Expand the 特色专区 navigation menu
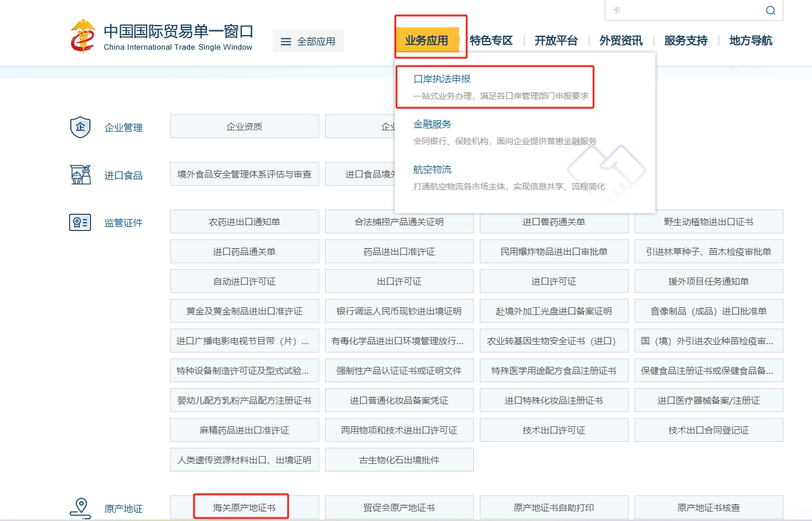812x521 pixels. [x=491, y=40]
